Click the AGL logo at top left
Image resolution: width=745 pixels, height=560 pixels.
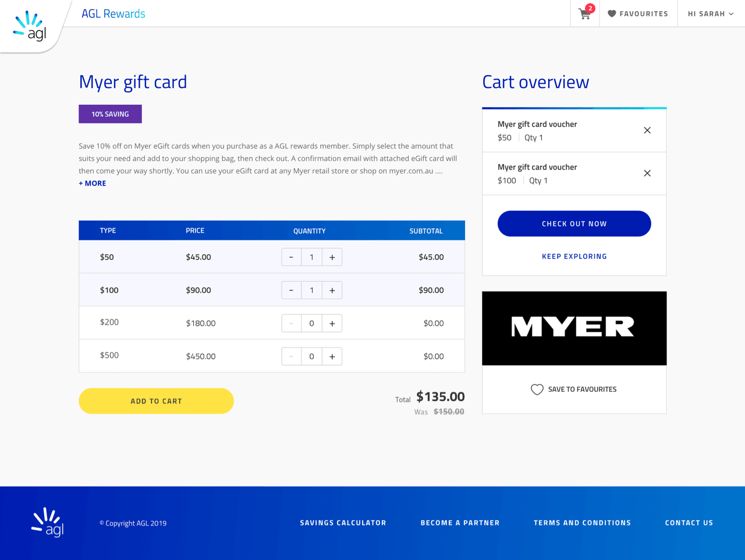tap(30, 26)
